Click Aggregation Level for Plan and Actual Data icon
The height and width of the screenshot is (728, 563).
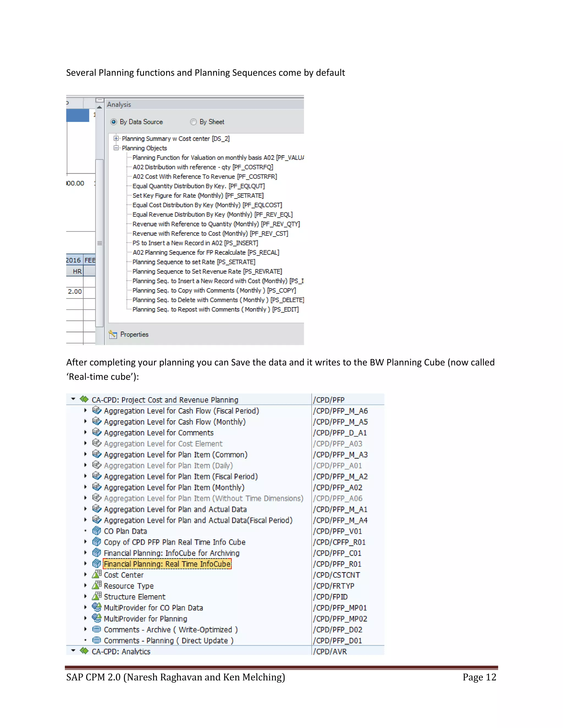(97, 509)
